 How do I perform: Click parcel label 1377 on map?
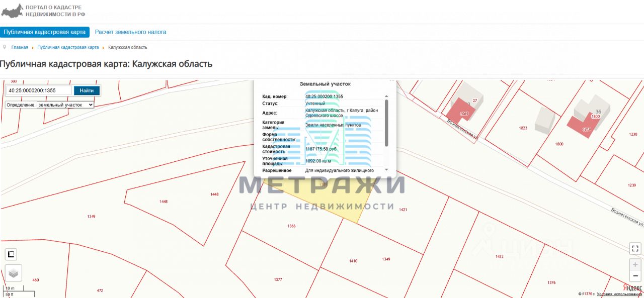coord(278,279)
